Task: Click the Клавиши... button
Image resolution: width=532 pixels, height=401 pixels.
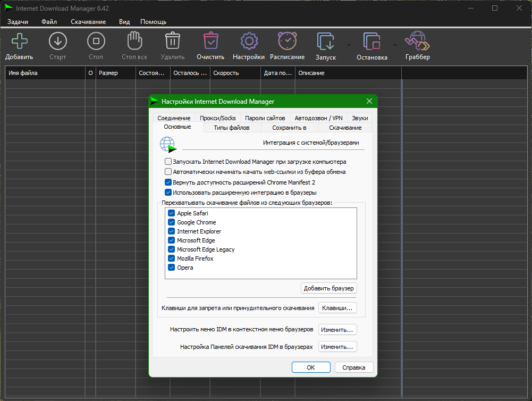Action: pos(337,308)
